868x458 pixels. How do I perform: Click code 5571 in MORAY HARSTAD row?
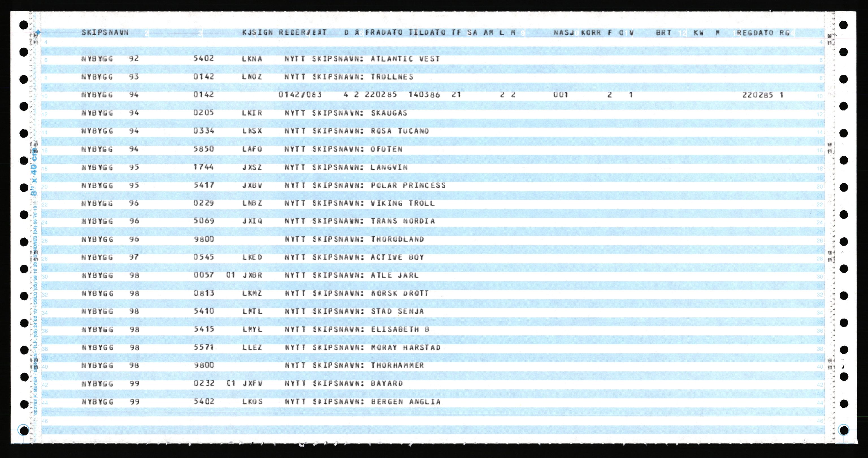click(x=204, y=347)
